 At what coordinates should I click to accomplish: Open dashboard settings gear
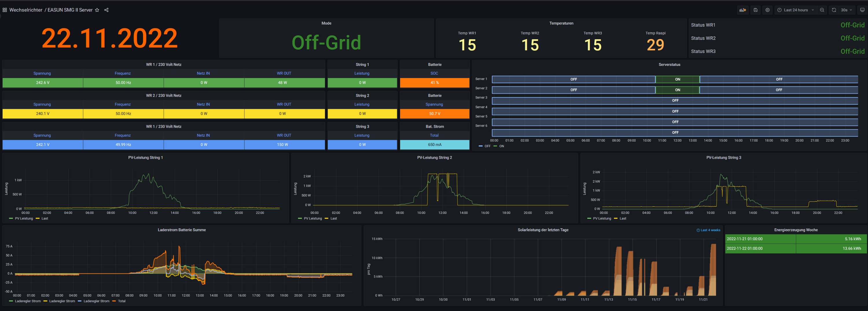click(767, 10)
